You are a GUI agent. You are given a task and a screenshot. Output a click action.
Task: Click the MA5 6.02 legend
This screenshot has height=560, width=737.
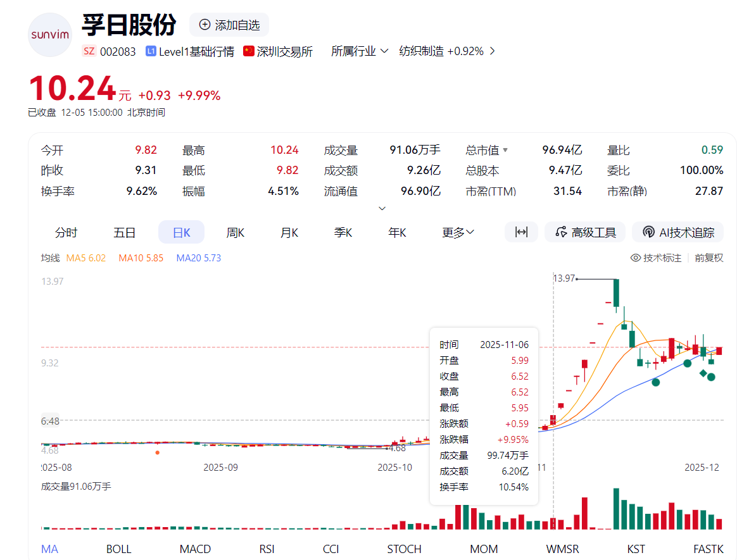point(86,258)
